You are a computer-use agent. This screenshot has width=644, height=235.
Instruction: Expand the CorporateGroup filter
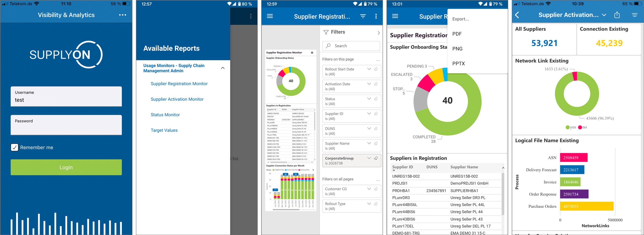click(369, 158)
